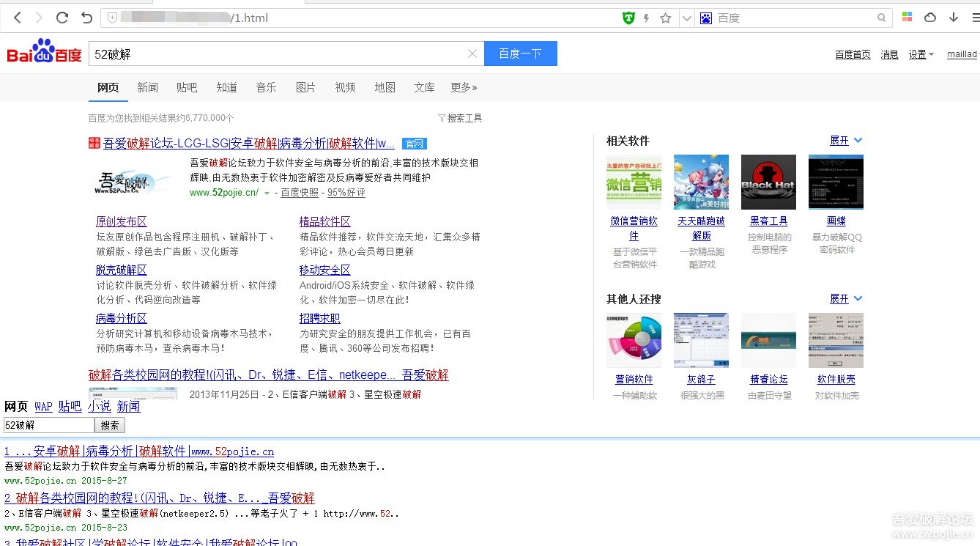The image size is (980, 546).
Task: Switch to the 知道 tab
Action: tap(227, 87)
